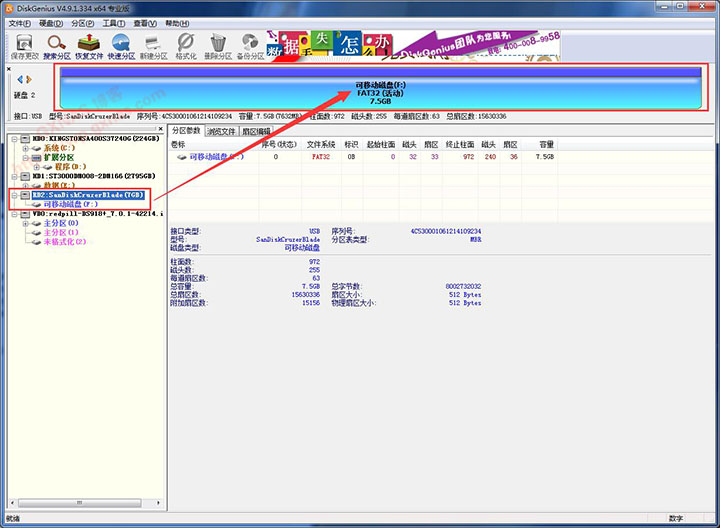The width and height of the screenshot is (720, 528).
Task: Click the 新建分区 (New Partition) icon
Action: click(x=154, y=44)
